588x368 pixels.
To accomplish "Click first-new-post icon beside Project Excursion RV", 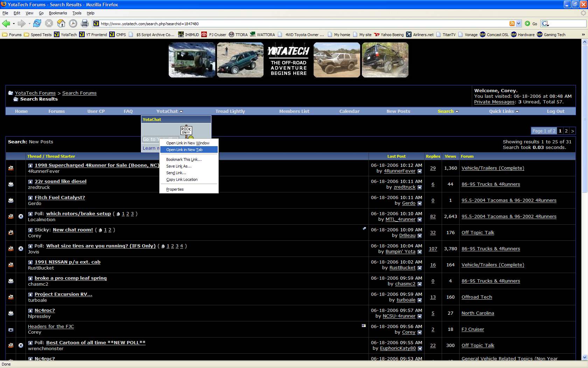I will [30, 294].
